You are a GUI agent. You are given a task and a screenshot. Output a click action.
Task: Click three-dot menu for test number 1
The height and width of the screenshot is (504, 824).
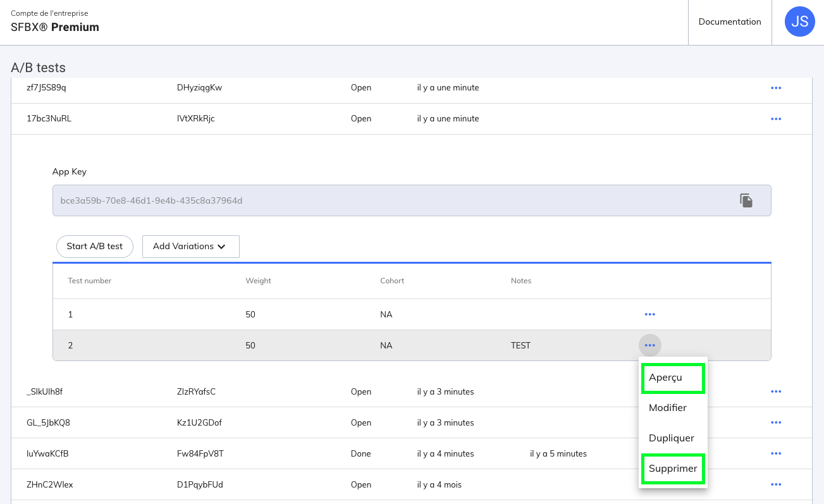(649, 314)
